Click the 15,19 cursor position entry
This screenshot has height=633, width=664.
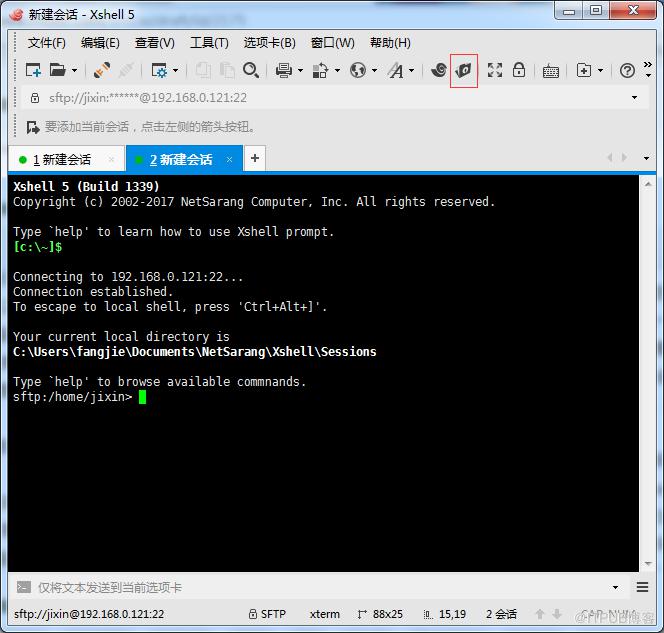[445, 614]
